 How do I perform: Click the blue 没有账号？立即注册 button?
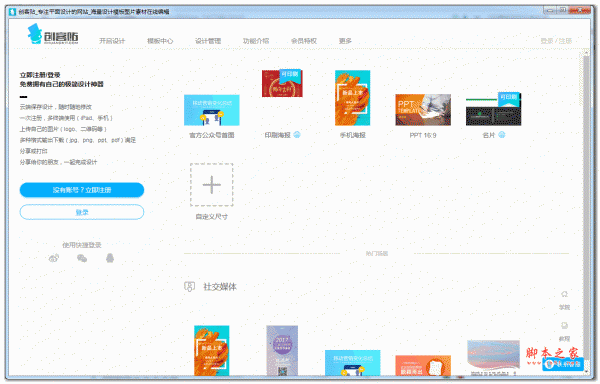pyautogui.click(x=82, y=190)
